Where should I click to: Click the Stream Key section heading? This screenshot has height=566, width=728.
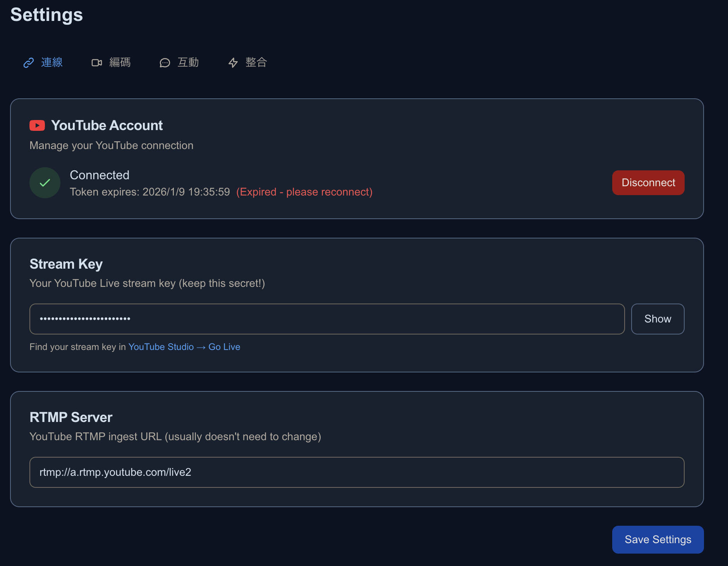click(x=66, y=264)
